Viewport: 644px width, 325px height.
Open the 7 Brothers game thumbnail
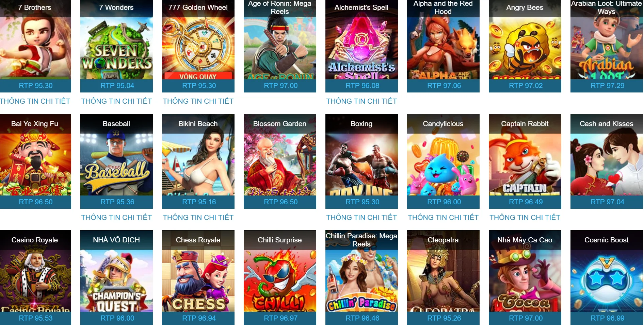click(35, 46)
